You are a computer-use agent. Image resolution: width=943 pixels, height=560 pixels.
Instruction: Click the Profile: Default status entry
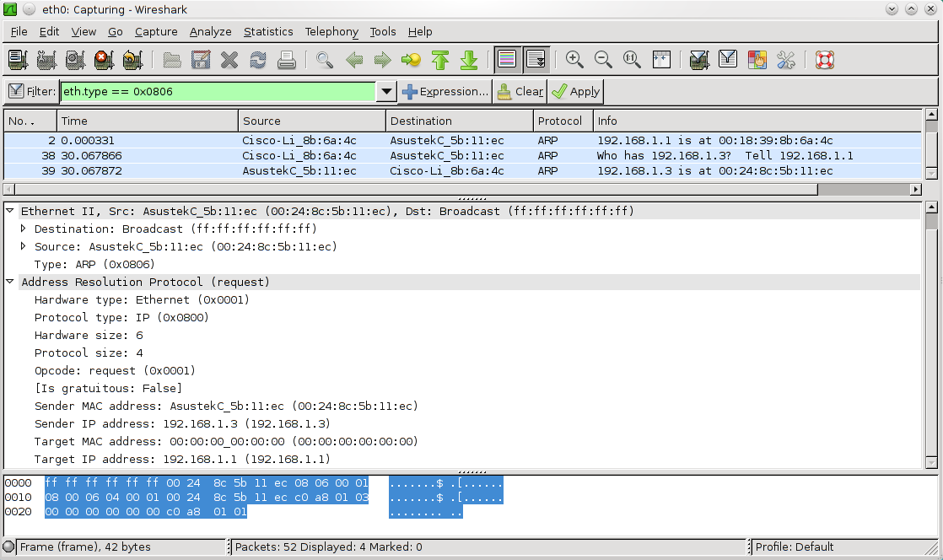point(794,547)
